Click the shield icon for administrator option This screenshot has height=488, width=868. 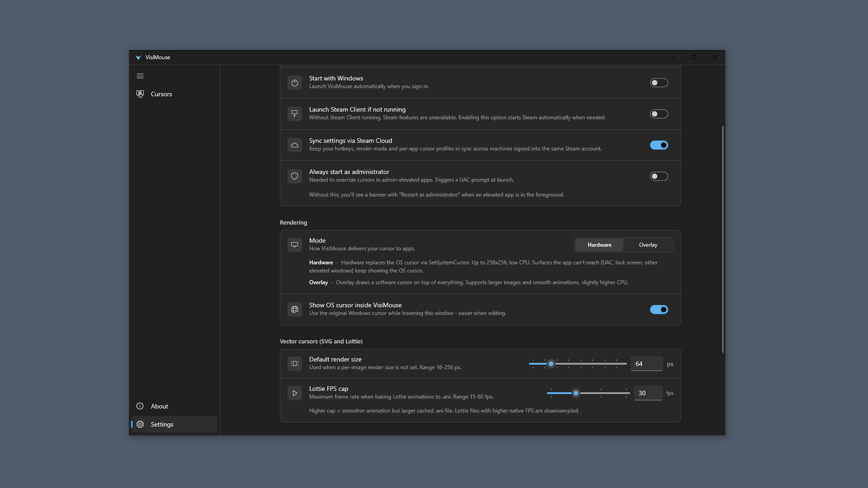295,176
